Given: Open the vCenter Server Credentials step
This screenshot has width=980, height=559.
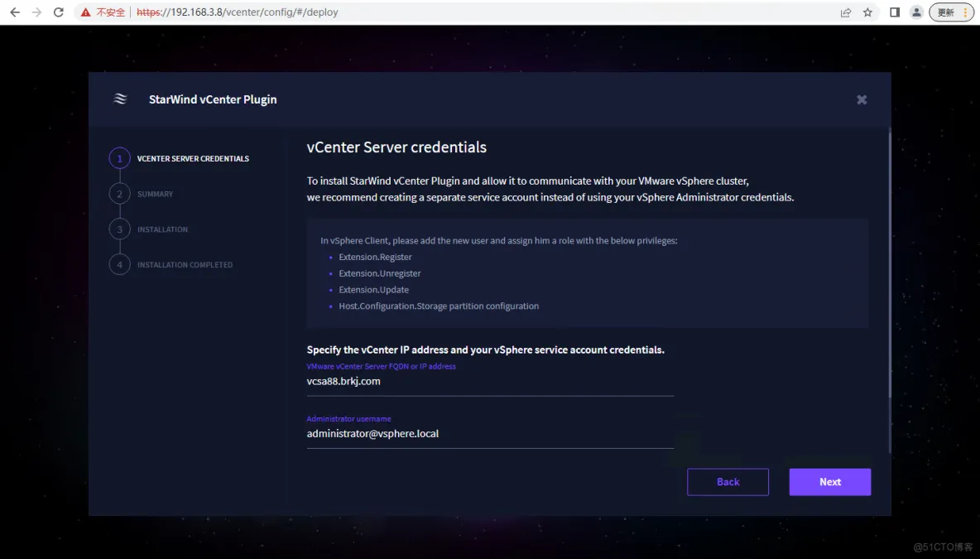Looking at the screenshot, I should point(193,159).
